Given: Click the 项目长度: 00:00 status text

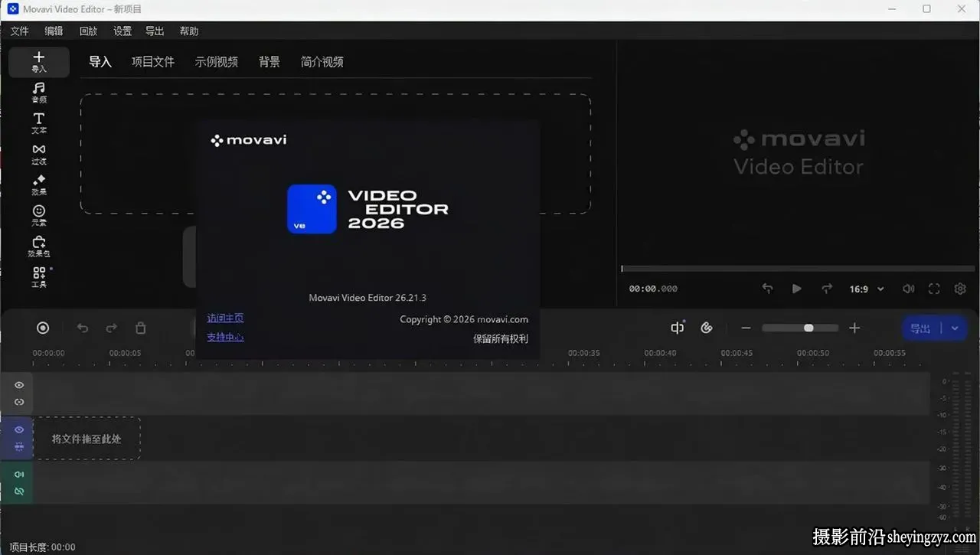Looking at the screenshot, I should point(42,547).
